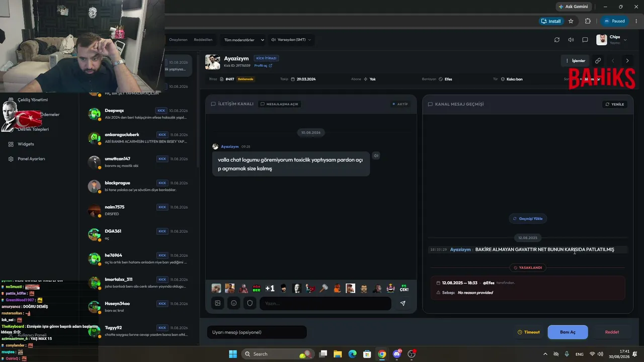
Task: Attach an image using the picture icon
Action: coord(218,303)
